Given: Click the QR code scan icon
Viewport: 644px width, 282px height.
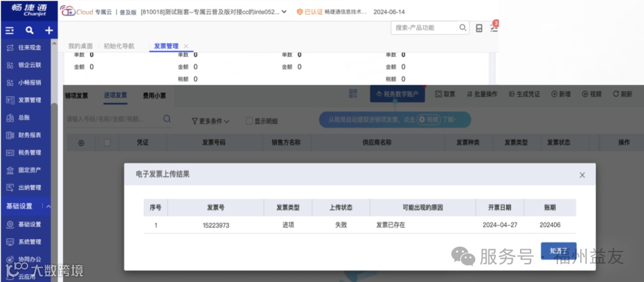Looking at the screenshot, I should (x=353, y=94).
